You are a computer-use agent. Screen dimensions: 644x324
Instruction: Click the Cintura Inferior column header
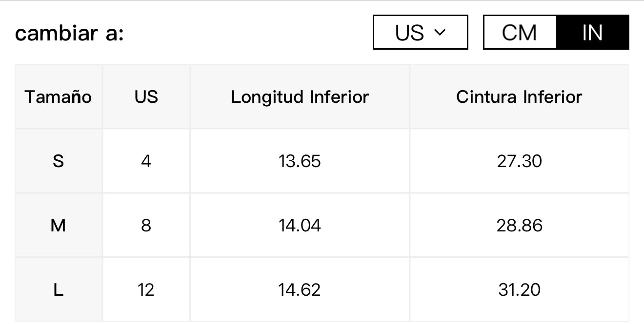tap(519, 96)
